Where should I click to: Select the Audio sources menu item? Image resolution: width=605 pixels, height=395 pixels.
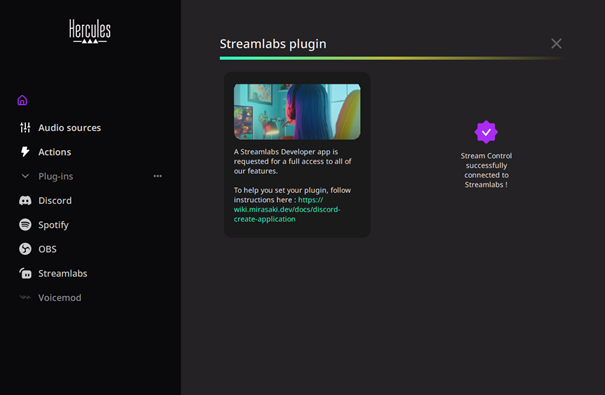click(60, 128)
